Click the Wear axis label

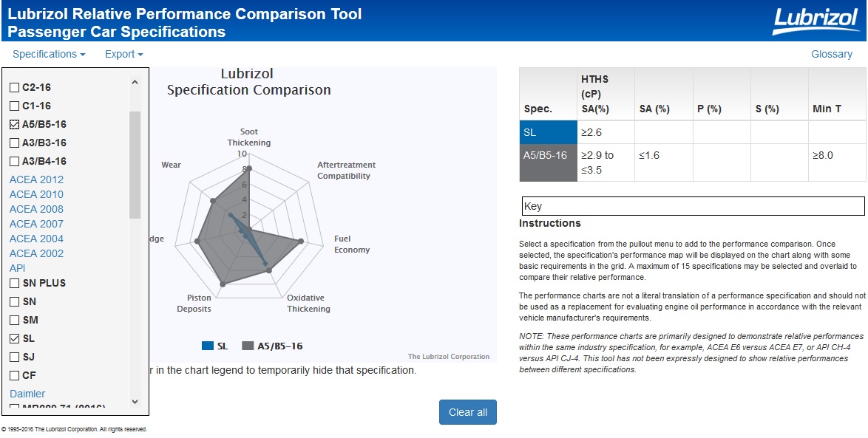tap(171, 165)
